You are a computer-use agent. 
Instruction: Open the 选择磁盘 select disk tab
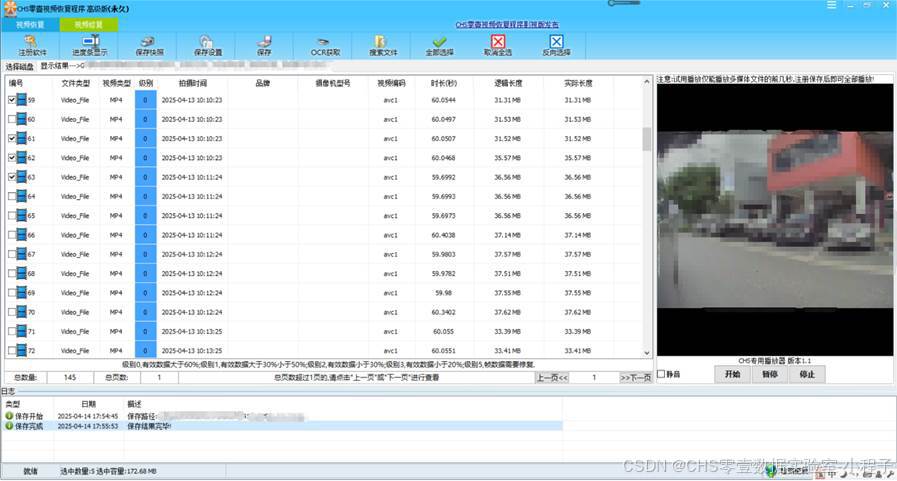pos(19,66)
